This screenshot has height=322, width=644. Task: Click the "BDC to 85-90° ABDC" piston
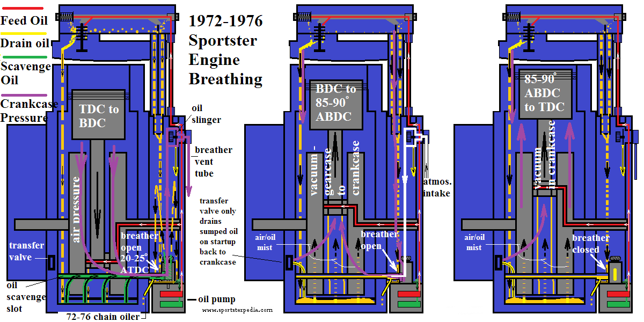tap(336, 104)
